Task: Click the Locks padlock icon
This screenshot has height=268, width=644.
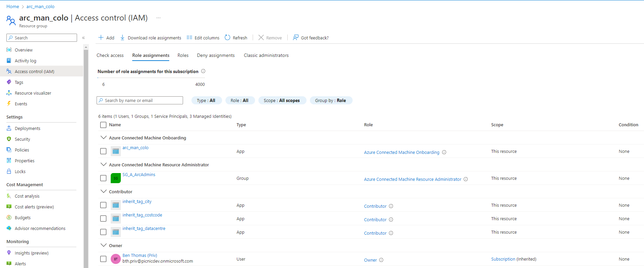Action: tap(9, 171)
